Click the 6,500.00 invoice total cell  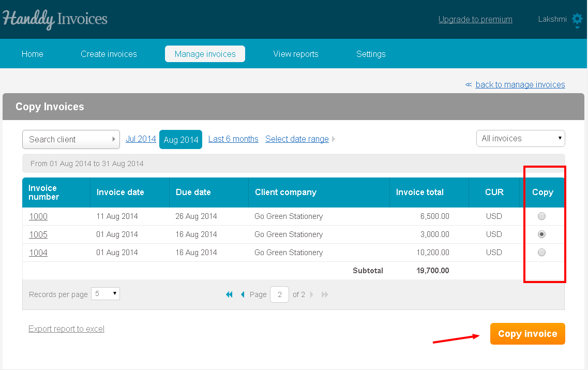pos(434,216)
